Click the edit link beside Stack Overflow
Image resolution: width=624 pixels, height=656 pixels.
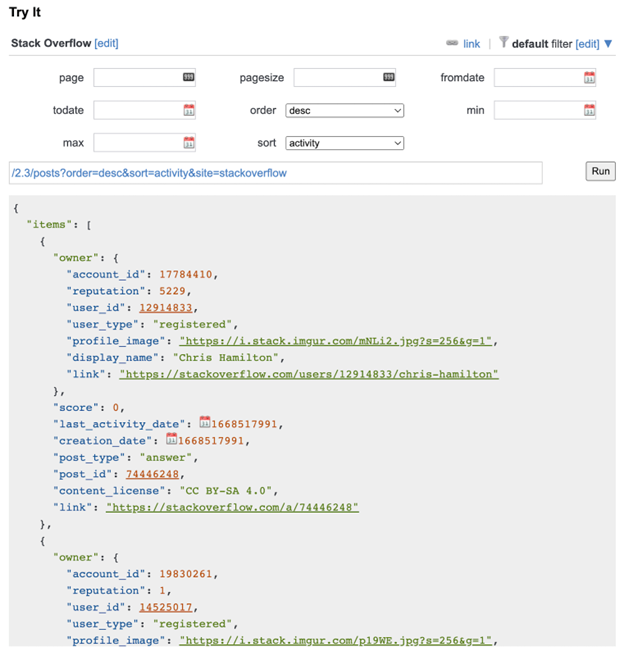point(106,44)
